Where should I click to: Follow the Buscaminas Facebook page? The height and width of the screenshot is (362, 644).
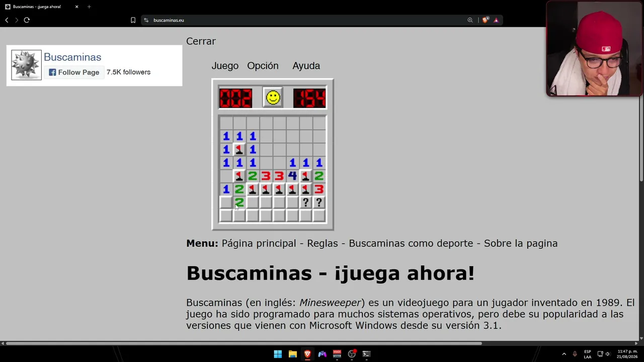click(x=74, y=72)
